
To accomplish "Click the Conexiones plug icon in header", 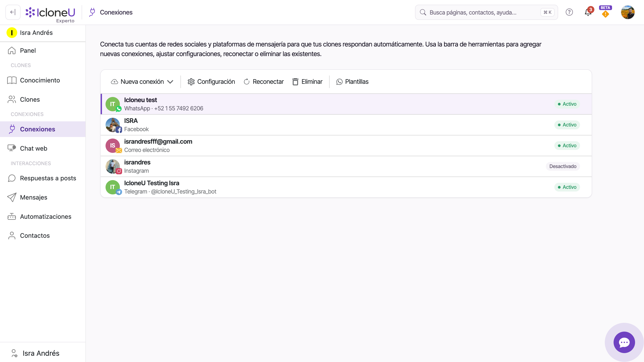I will point(92,12).
